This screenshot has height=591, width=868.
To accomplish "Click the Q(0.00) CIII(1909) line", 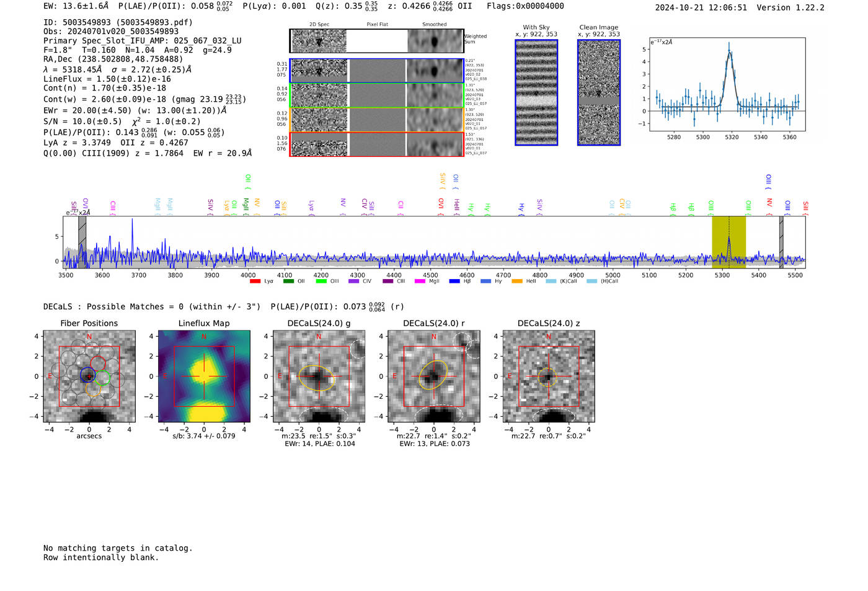I will pyautogui.click(x=148, y=153).
